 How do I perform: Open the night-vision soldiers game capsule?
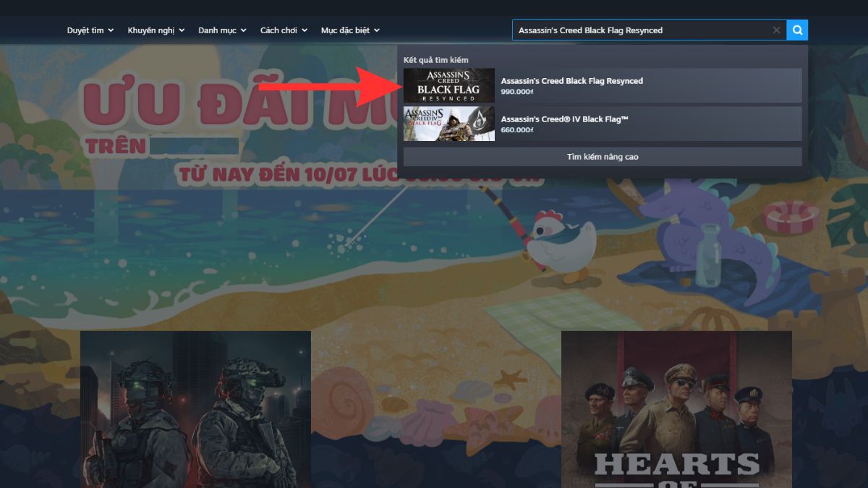(x=195, y=409)
